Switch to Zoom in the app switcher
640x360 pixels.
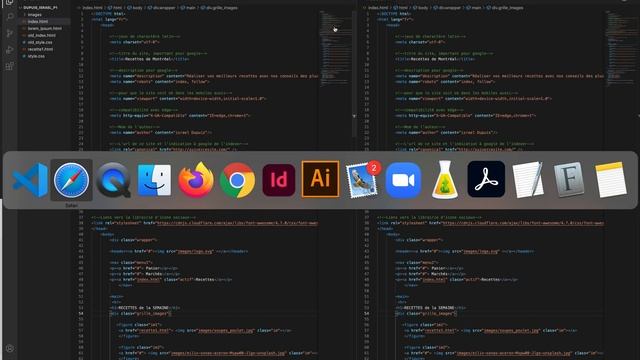[403, 180]
